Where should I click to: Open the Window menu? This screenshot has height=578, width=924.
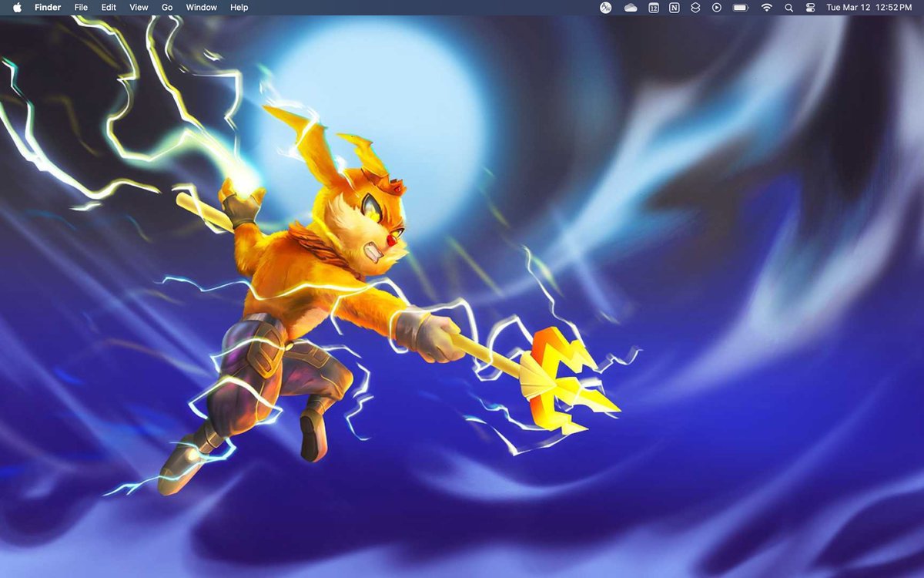tap(202, 7)
